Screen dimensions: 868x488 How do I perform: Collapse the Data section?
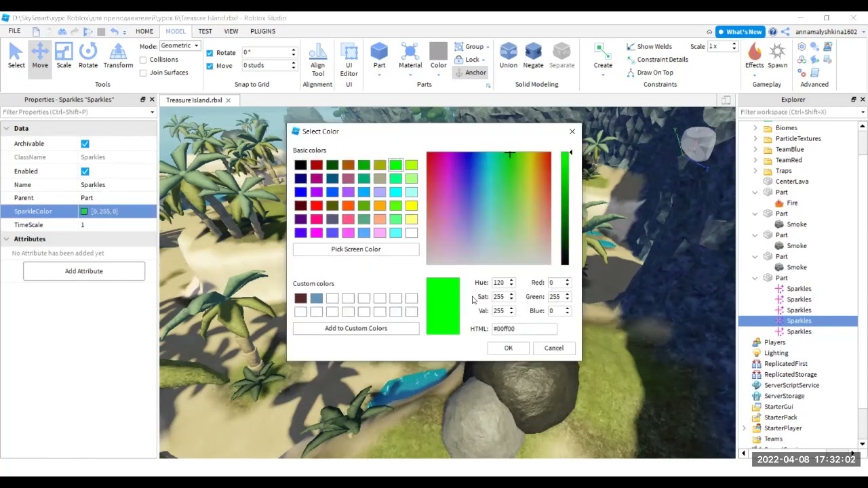6,128
